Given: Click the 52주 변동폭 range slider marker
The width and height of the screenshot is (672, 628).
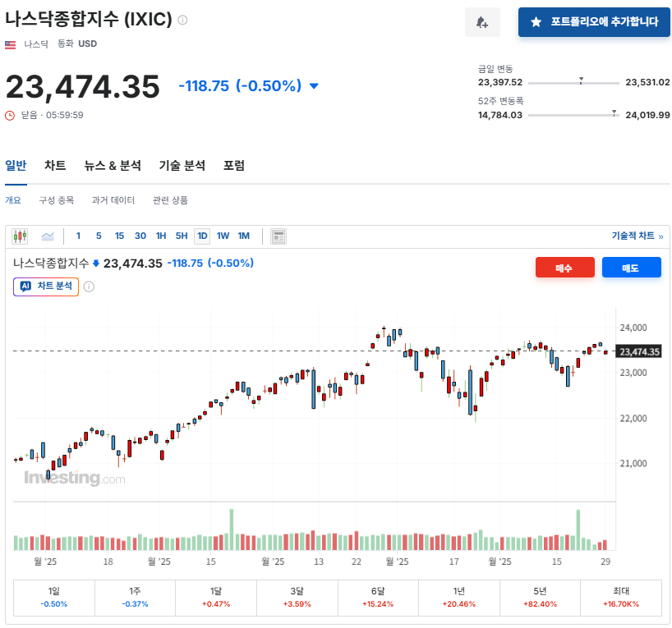Looking at the screenshot, I should 614,113.
